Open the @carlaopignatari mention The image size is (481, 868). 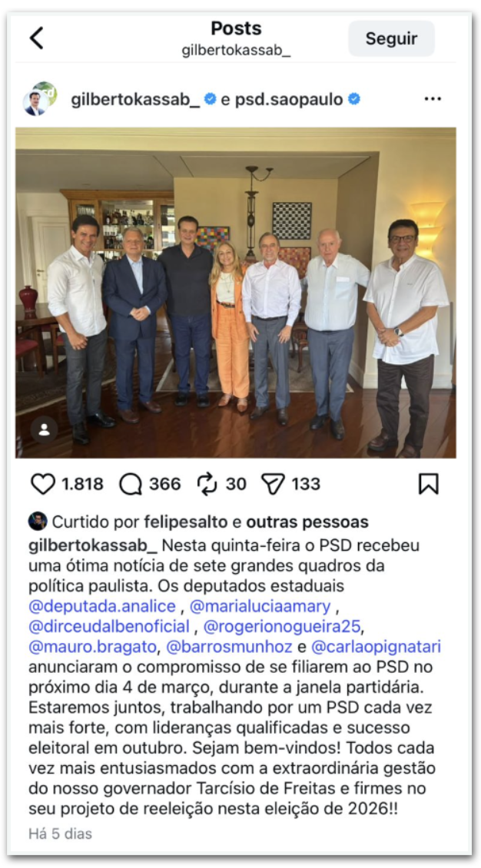point(377,647)
